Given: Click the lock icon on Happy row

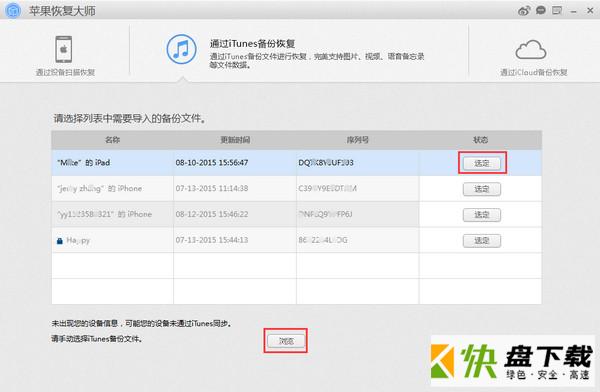Looking at the screenshot, I should pos(60,241).
